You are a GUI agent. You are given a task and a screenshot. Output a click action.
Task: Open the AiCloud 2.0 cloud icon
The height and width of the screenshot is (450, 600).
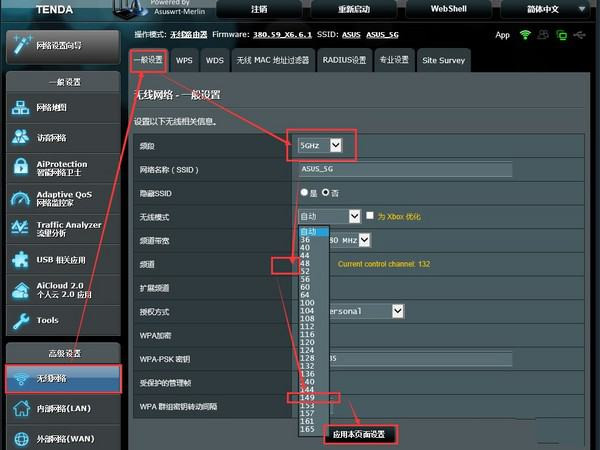point(21,290)
